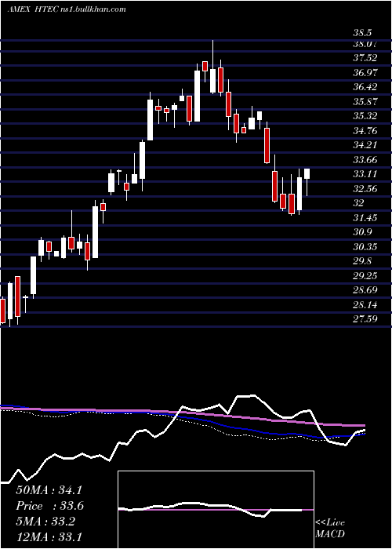Click the 34.21 price axis label

click(365, 145)
